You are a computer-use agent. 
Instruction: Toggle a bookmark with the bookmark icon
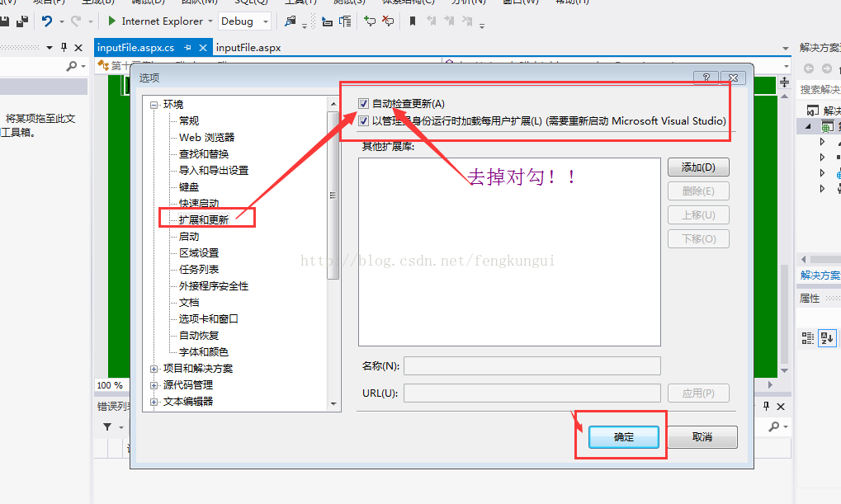413,21
